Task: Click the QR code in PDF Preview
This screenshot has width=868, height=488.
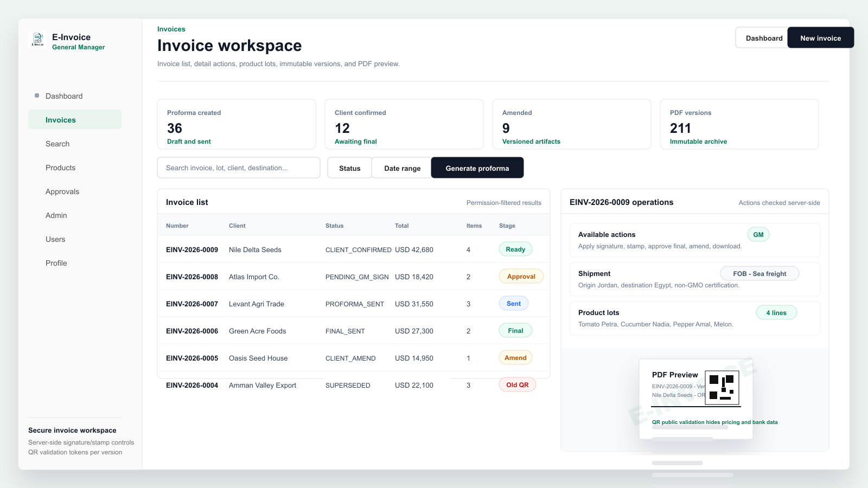Action: tap(722, 387)
